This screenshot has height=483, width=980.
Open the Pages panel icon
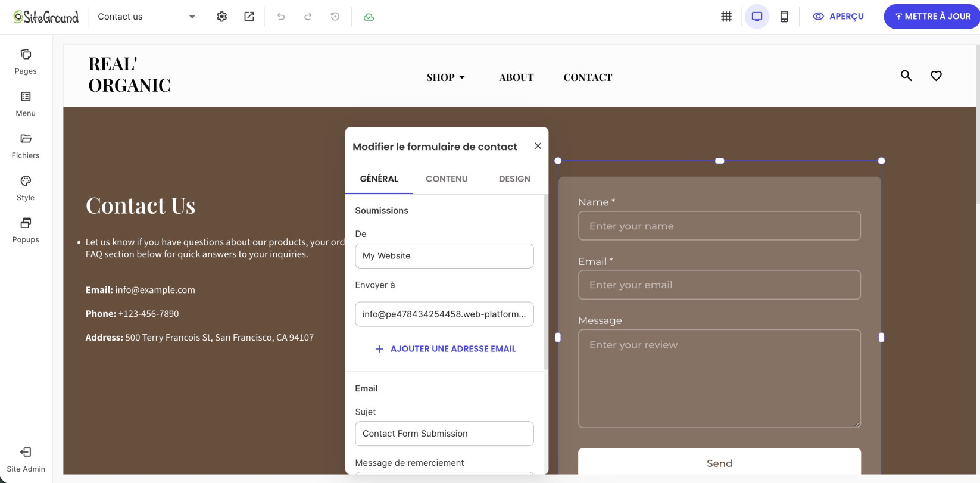[26, 54]
